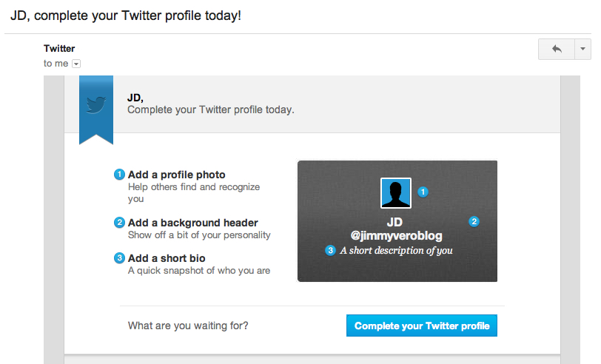This screenshot has width=601, height=364.
Task: Click badge 3 beside "A short description of you"
Action: 331,250
